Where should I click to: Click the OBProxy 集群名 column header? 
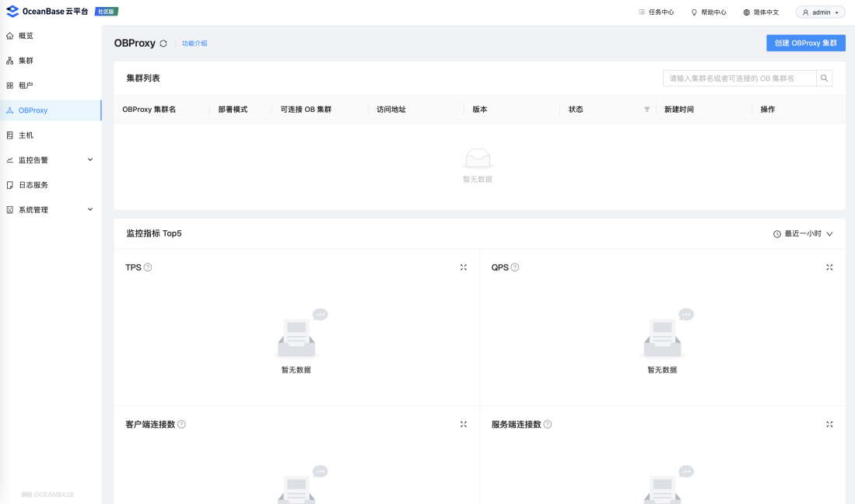tap(149, 110)
